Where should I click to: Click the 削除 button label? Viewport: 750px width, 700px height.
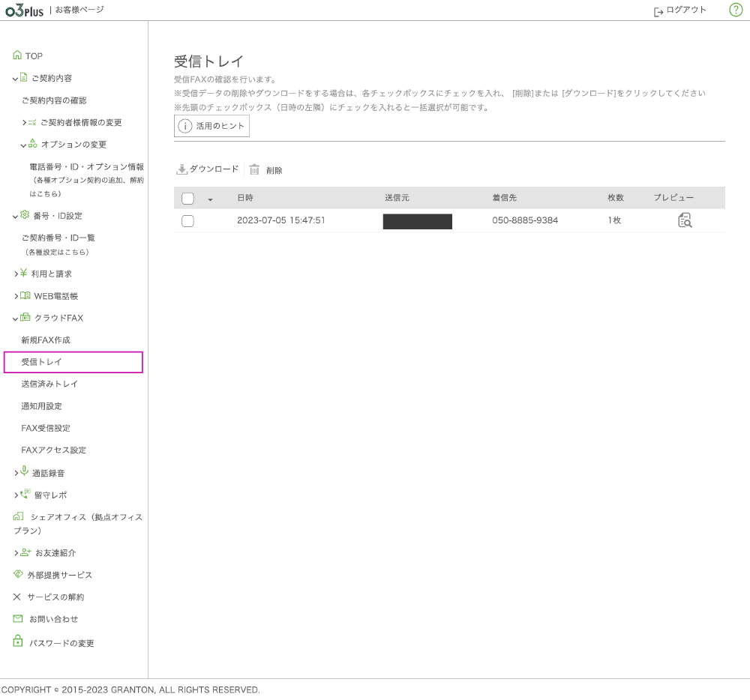(274, 171)
